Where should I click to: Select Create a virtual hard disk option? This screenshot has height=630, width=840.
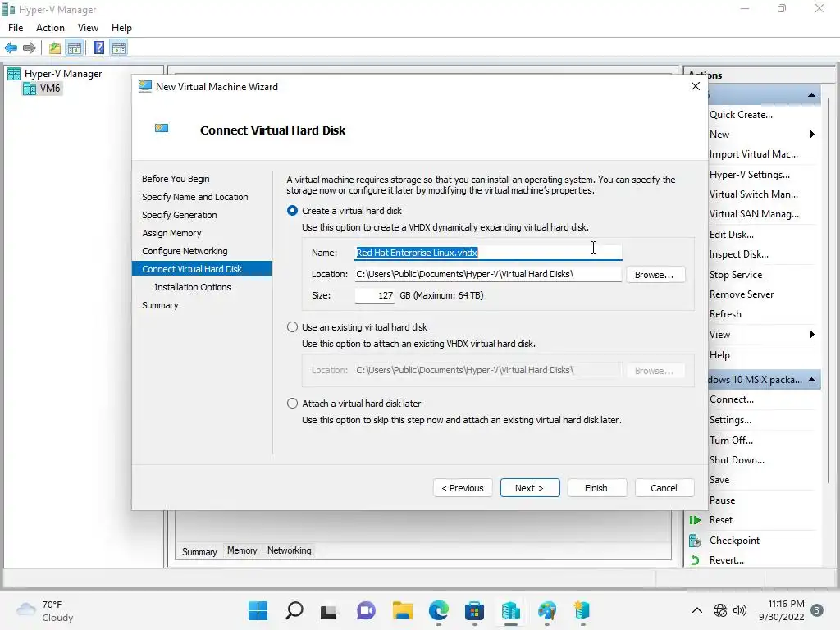pos(293,211)
